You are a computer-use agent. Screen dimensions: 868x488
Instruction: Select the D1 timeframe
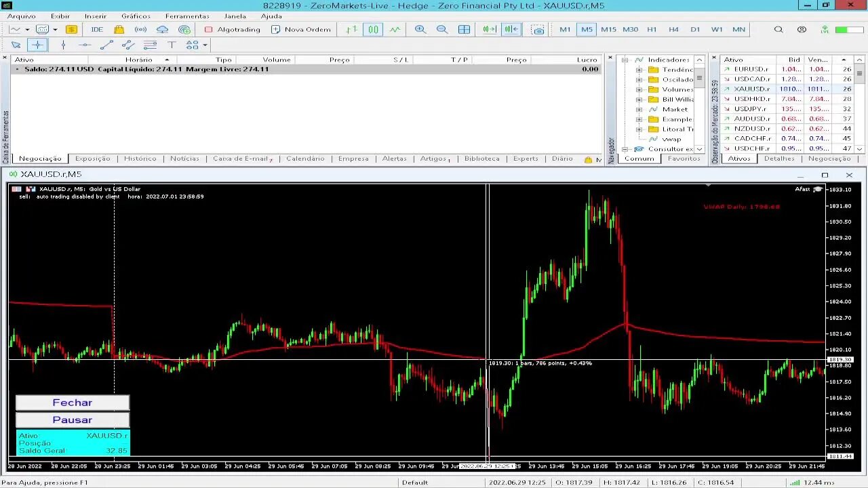coord(695,29)
